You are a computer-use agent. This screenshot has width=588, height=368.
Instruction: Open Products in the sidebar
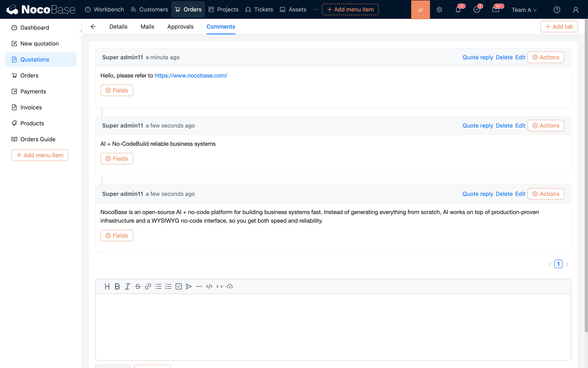(x=41, y=123)
